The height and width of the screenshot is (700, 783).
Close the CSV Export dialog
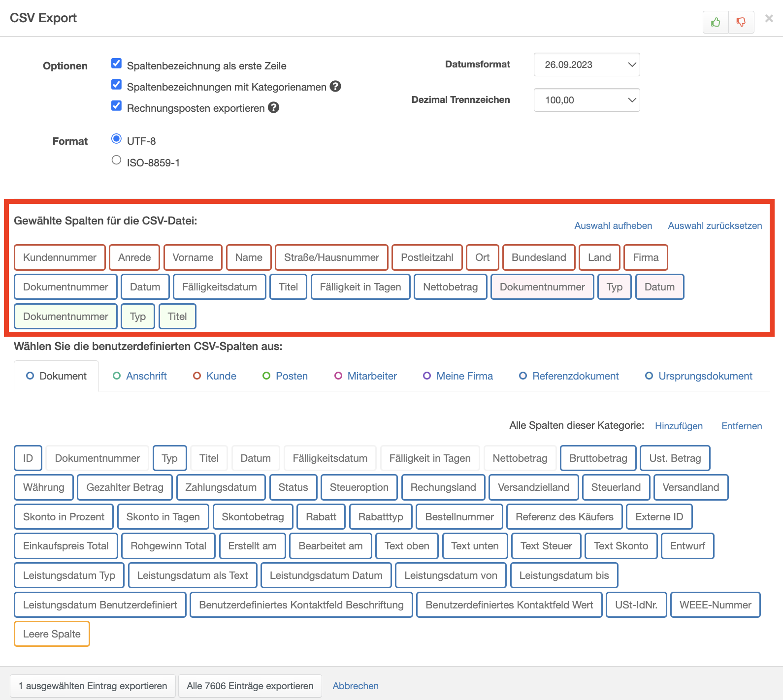point(769,19)
